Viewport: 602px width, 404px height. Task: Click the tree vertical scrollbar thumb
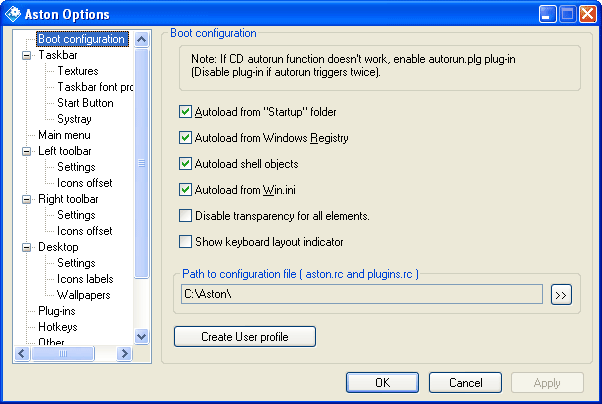point(142,163)
